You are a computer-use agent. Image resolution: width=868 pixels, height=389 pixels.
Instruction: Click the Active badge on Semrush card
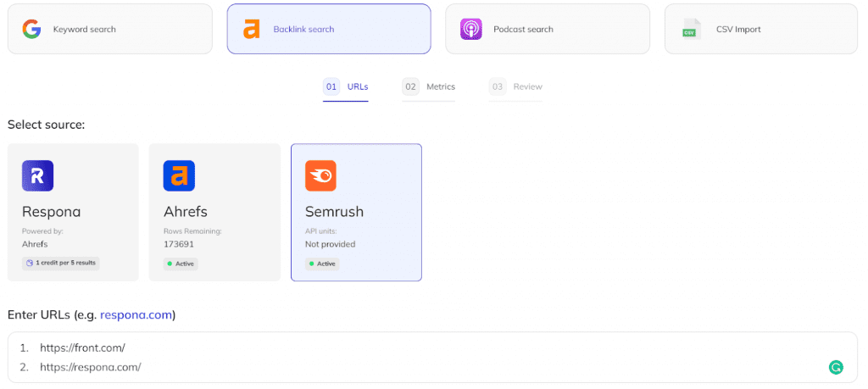pos(322,264)
